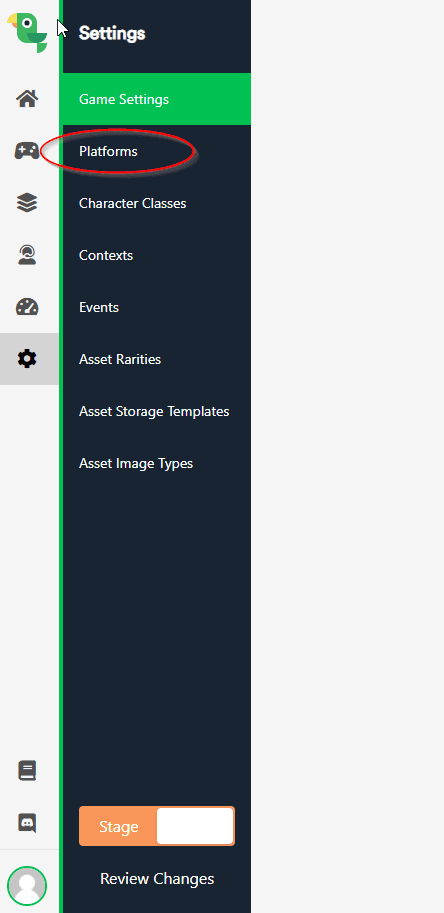Select the stacked layers icon
Image resolution: width=444 pixels, height=913 pixels.
tap(27, 203)
